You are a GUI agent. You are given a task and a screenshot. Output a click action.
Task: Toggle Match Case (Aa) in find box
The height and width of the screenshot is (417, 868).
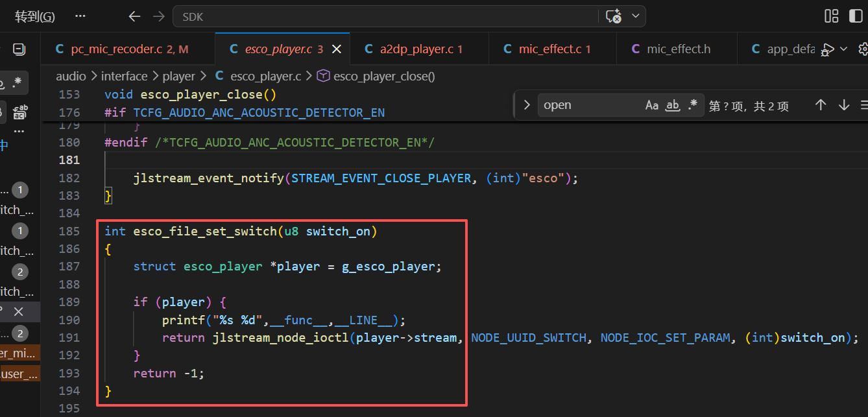652,105
